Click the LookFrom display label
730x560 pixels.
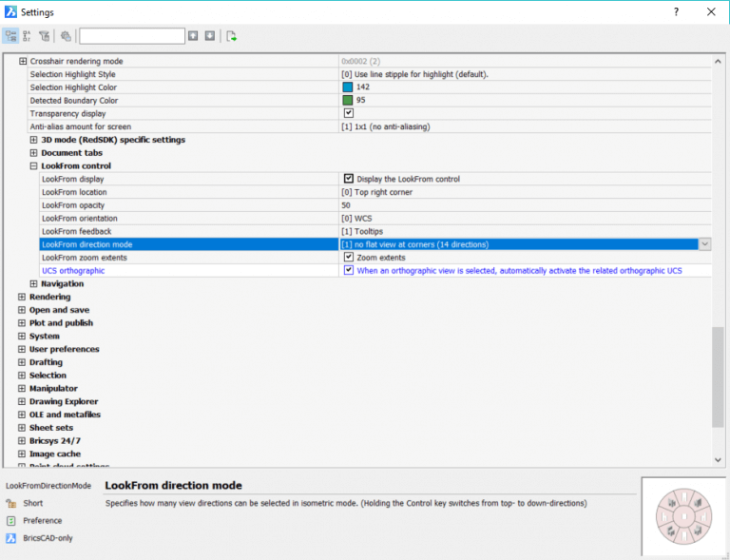[x=72, y=179]
